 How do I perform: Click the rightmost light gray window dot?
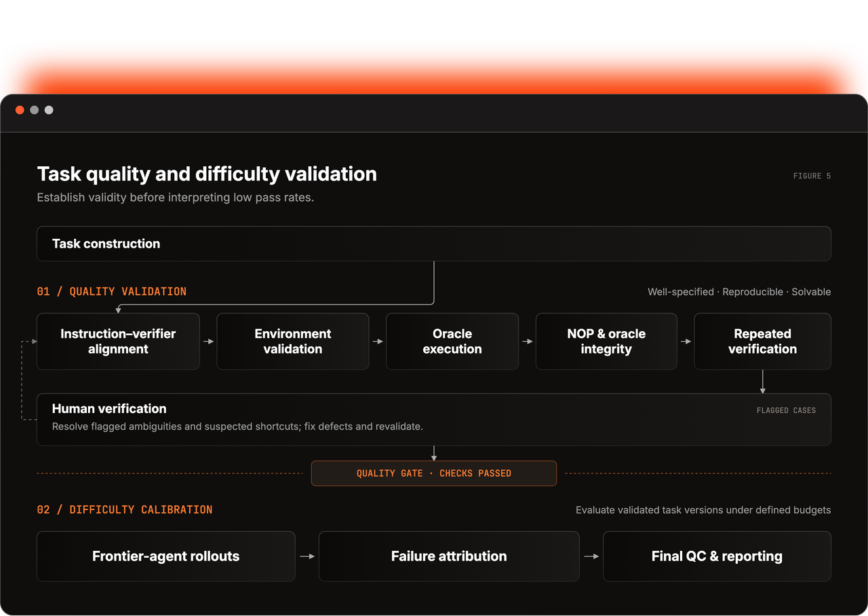click(49, 110)
